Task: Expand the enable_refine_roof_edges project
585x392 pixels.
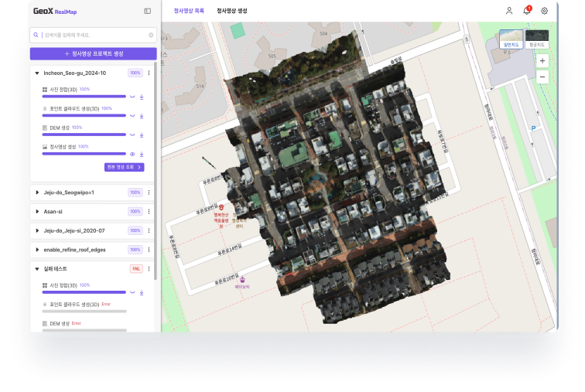Action: click(x=37, y=250)
